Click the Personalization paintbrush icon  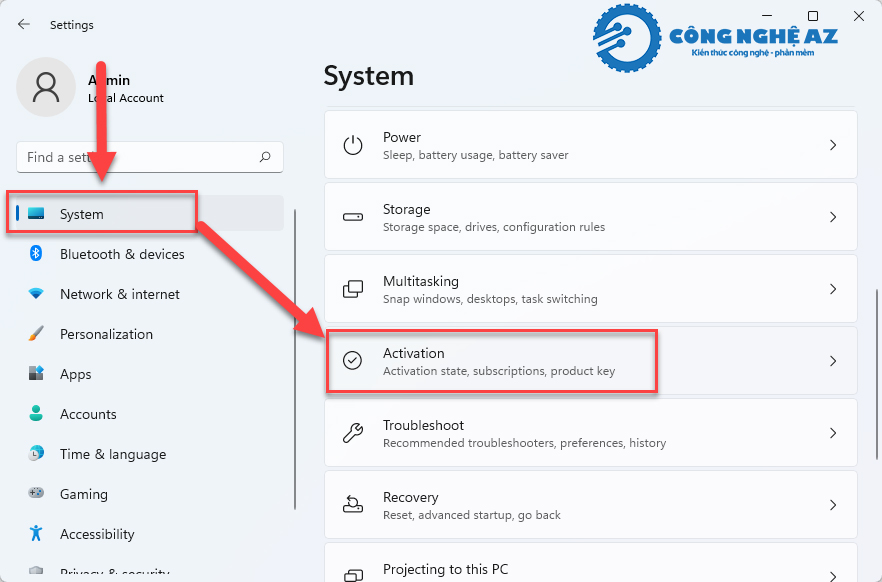pos(36,333)
